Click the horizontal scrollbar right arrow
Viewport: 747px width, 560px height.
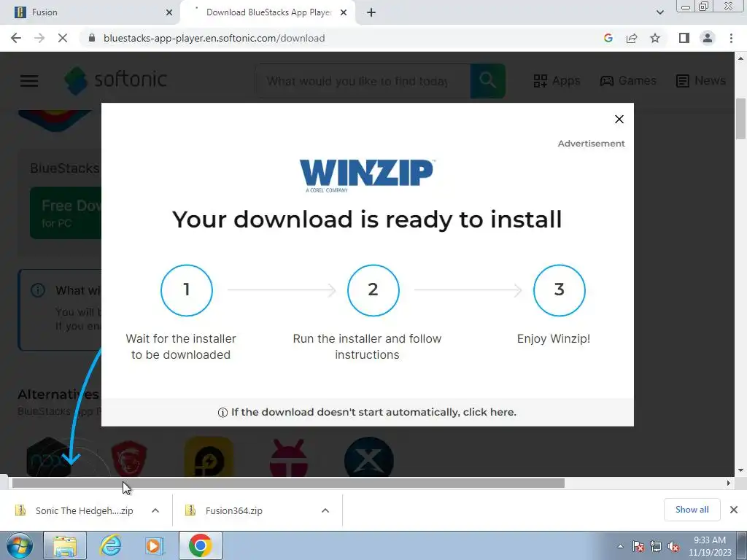pyautogui.click(x=728, y=483)
